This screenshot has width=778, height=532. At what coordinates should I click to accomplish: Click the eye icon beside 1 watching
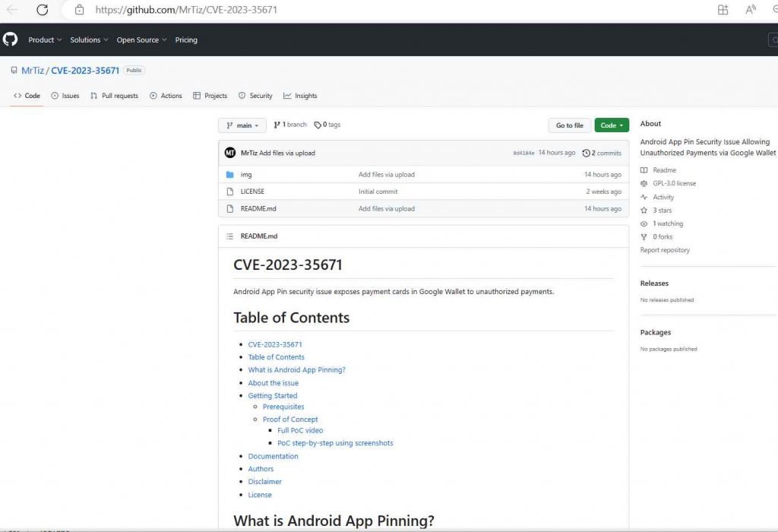(644, 223)
